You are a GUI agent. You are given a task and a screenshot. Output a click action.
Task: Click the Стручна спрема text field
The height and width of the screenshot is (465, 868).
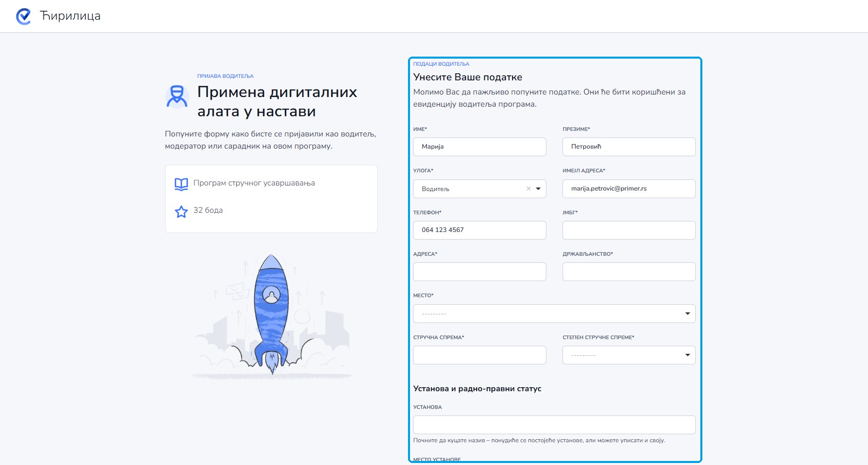[479, 355]
